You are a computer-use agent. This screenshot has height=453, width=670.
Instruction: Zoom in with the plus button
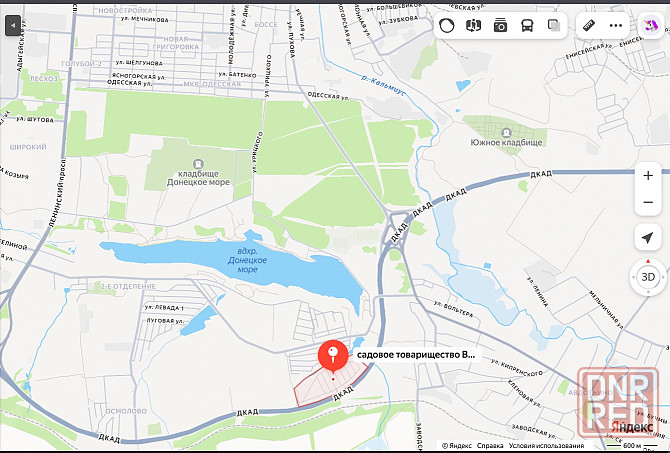pos(648,176)
